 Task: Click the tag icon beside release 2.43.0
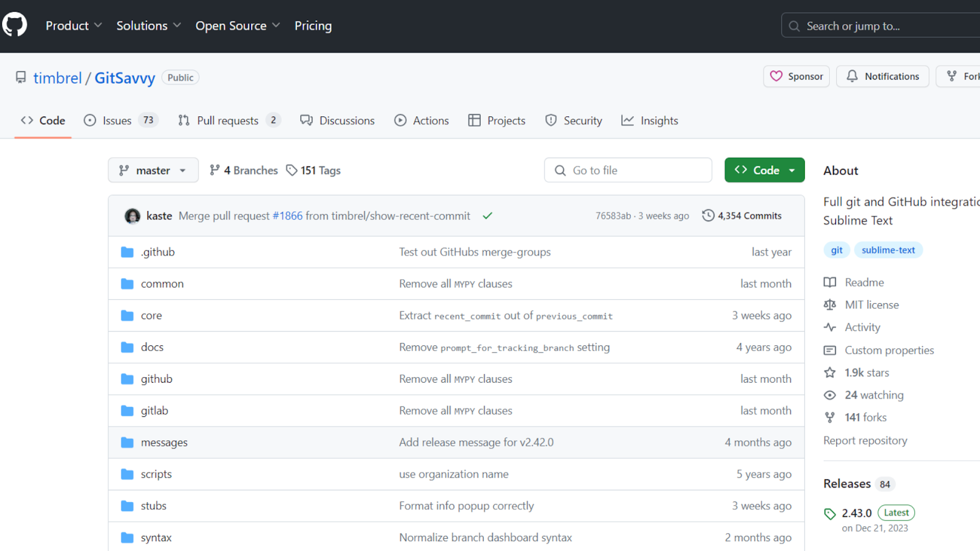pyautogui.click(x=830, y=514)
